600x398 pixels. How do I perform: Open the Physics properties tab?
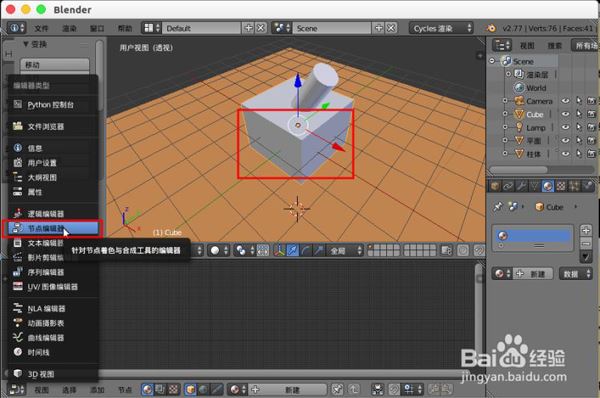pyautogui.click(x=587, y=186)
